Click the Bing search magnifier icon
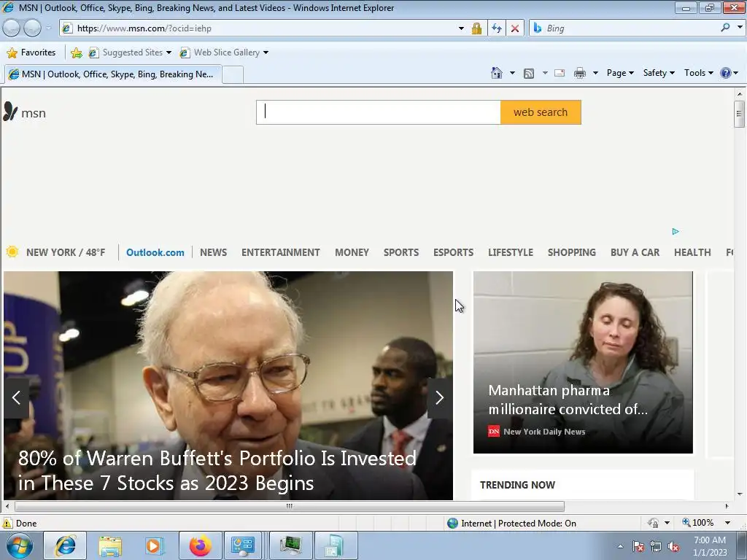Viewport: 747px width, 560px height. (x=725, y=28)
